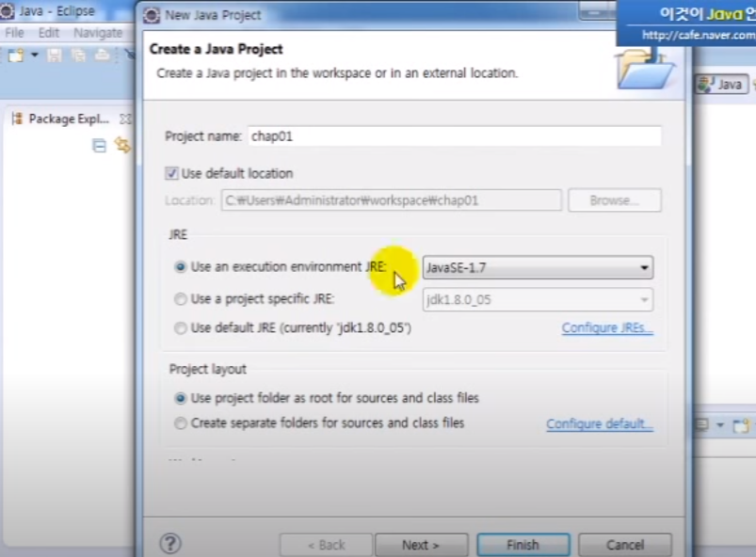Close the Package Explorer tab
Viewport: 756px width, 557px height.
tap(125, 119)
